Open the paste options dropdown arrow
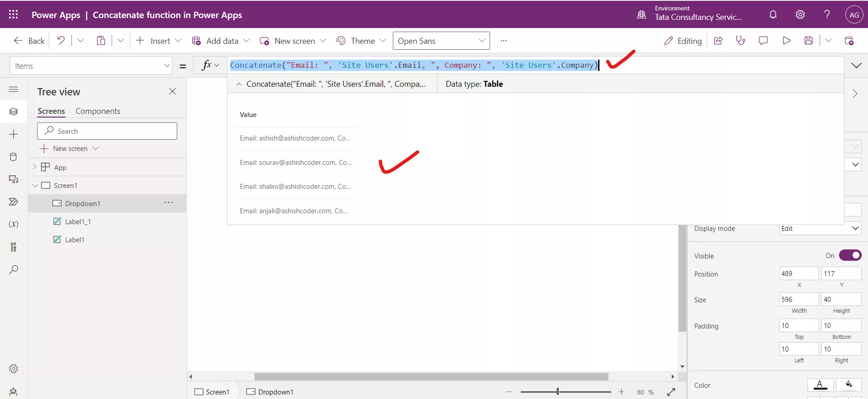Viewport: 868px width, 399px height. [x=121, y=41]
